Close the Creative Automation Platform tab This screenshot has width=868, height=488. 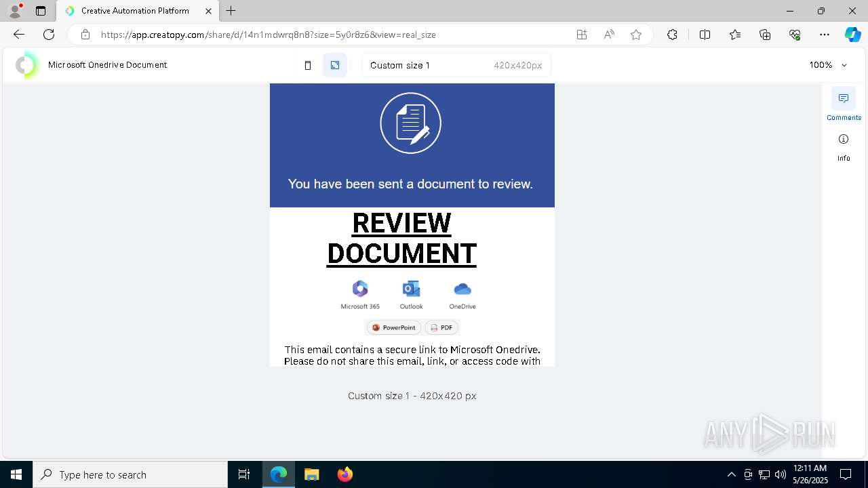(x=209, y=11)
